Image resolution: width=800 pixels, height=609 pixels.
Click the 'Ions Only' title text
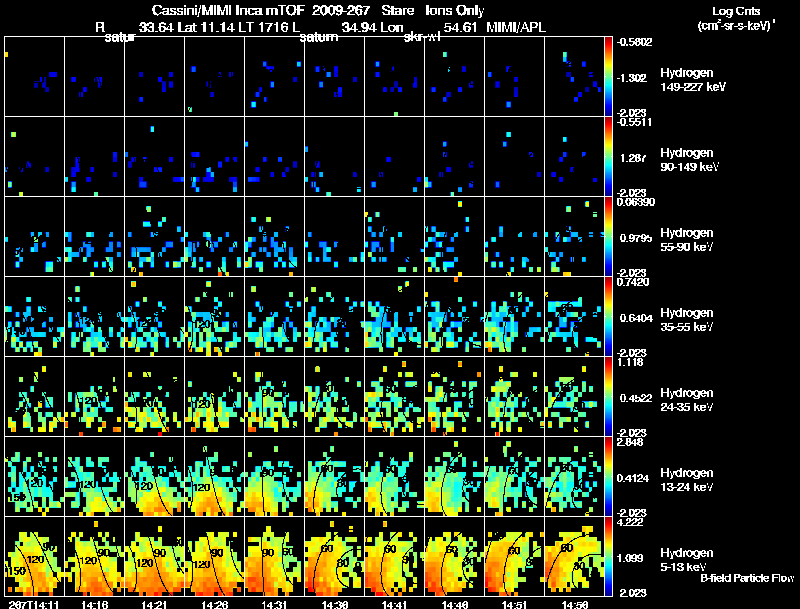coord(455,11)
